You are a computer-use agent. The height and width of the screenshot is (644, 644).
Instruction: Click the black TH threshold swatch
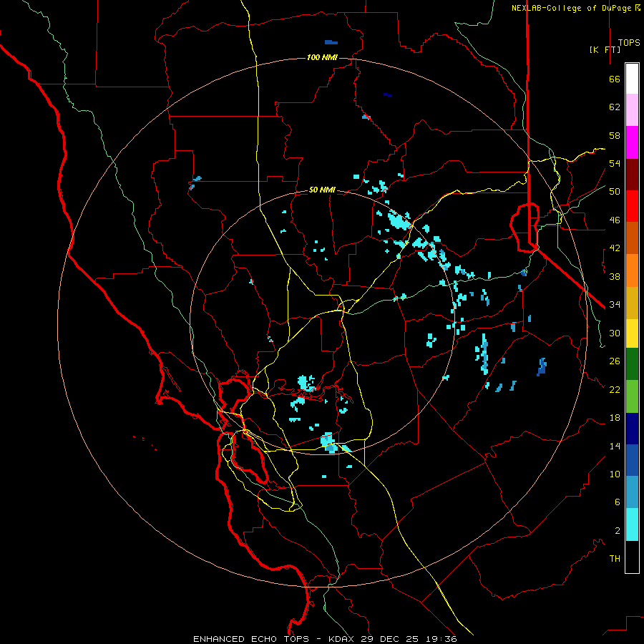pyautogui.click(x=632, y=557)
